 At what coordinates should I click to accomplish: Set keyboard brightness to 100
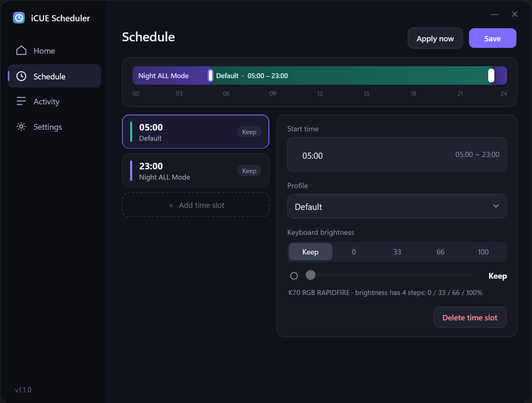point(483,252)
